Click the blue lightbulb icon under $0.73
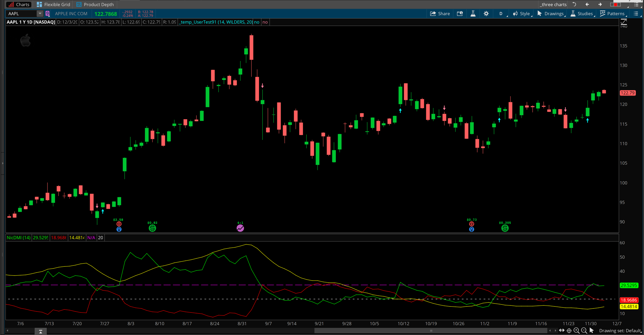644x335 pixels. click(x=472, y=229)
